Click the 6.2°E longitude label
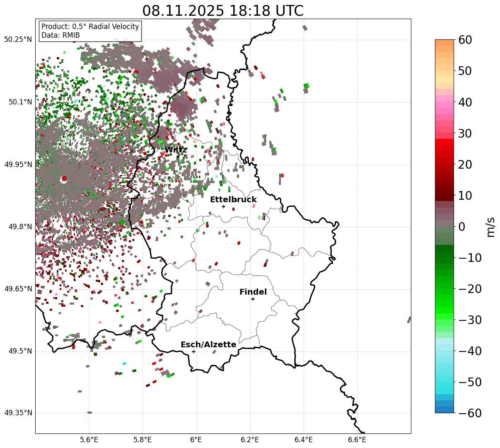Screen dimensions: 500x448 [x=250, y=440]
